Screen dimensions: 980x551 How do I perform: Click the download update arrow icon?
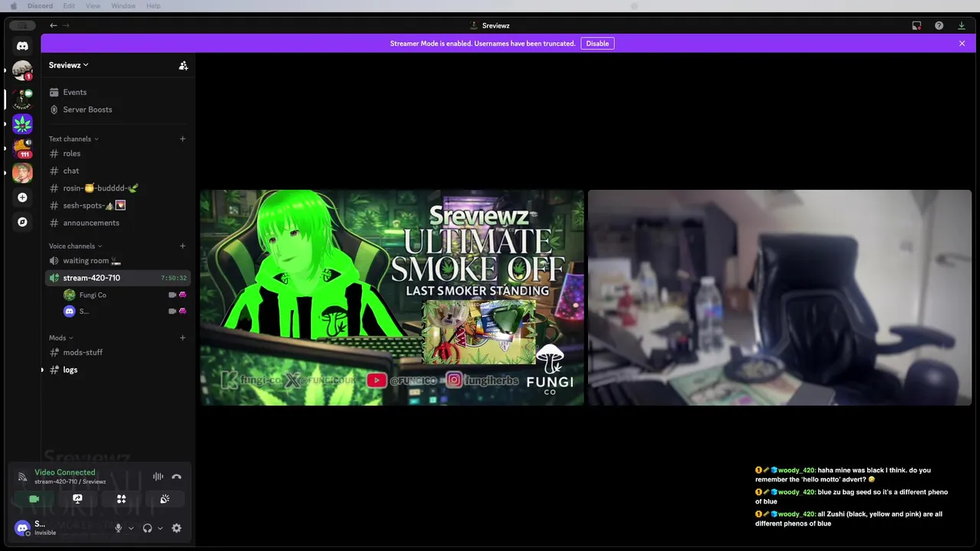tap(962, 25)
